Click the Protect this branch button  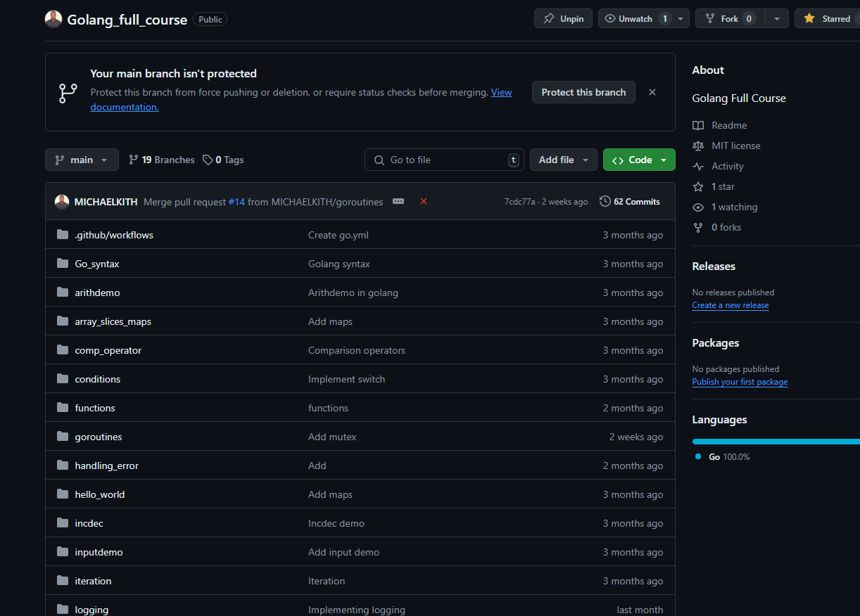[x=583, y=92]
